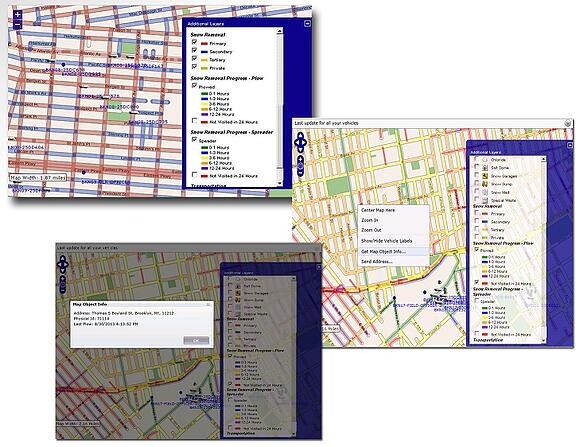
Task: "Last update for all your vehicles" right title
Action: click(326, 123)
